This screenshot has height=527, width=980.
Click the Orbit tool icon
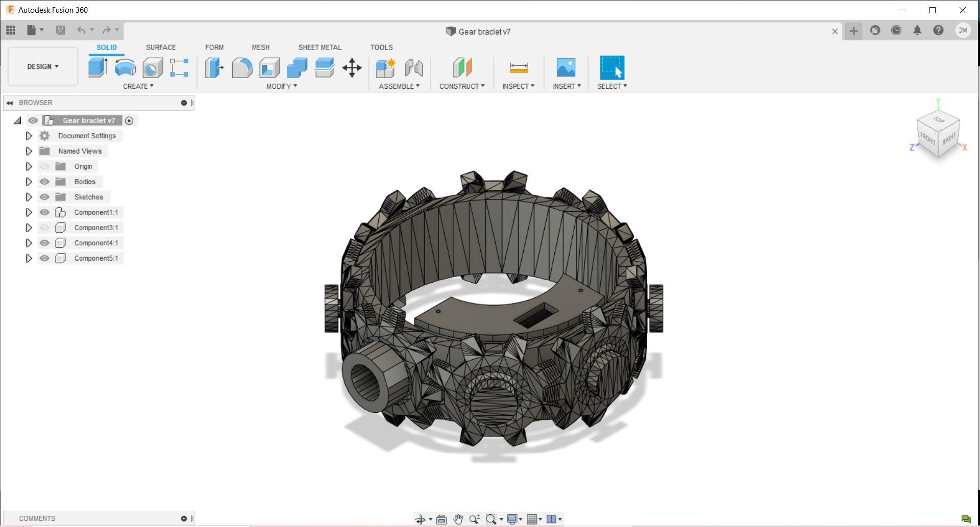pyautogui.click(x=420, y=519)
